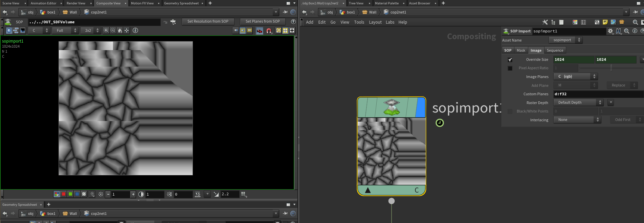Uncheck the Override Size checkbox
This screenshot has height=223, width=644.
pos(510,60)
